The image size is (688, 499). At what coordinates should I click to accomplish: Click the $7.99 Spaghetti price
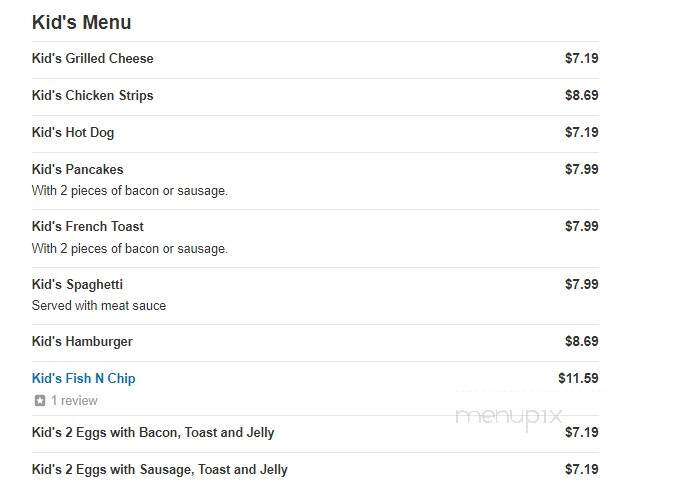pyautogui.click(x=582, y=284)
